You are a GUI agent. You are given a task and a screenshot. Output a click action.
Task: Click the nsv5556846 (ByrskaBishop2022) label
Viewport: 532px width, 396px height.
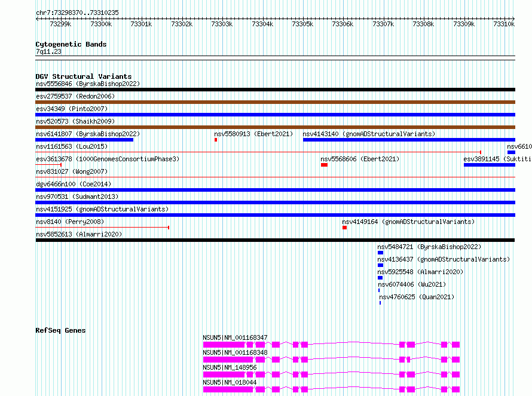click(88, 84)
